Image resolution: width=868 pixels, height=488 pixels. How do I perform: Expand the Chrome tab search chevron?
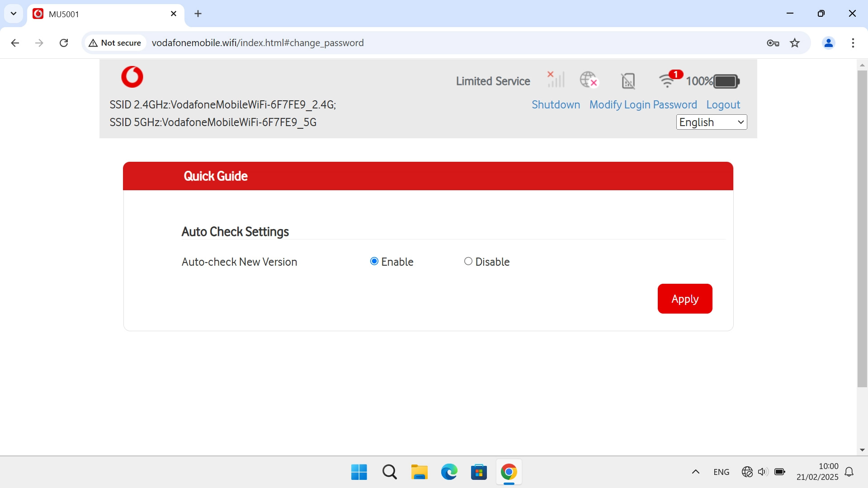point(14,14)
